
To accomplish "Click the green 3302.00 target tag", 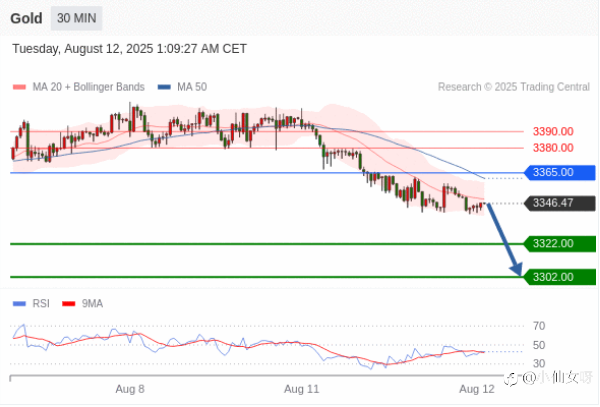I will [559, 277].
